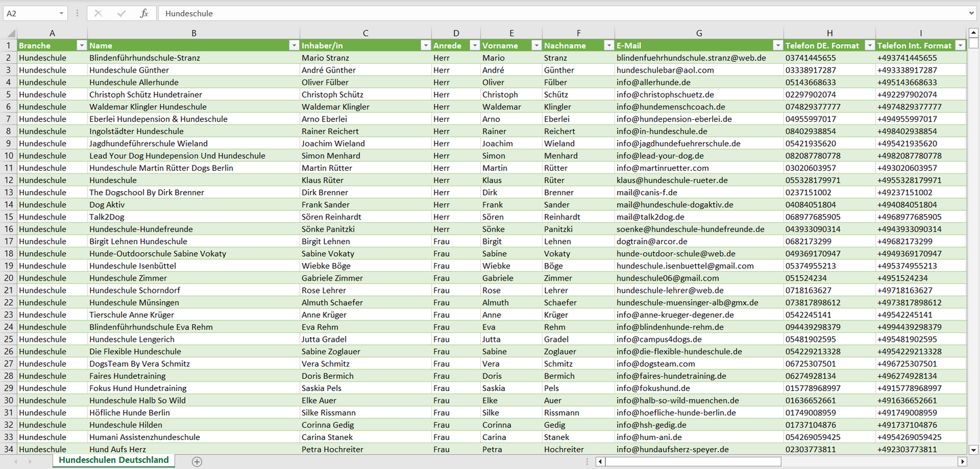Image resolution: width=980 pixels, height=469 pixels.
Task: Select column G header
Action: (699, 33)
